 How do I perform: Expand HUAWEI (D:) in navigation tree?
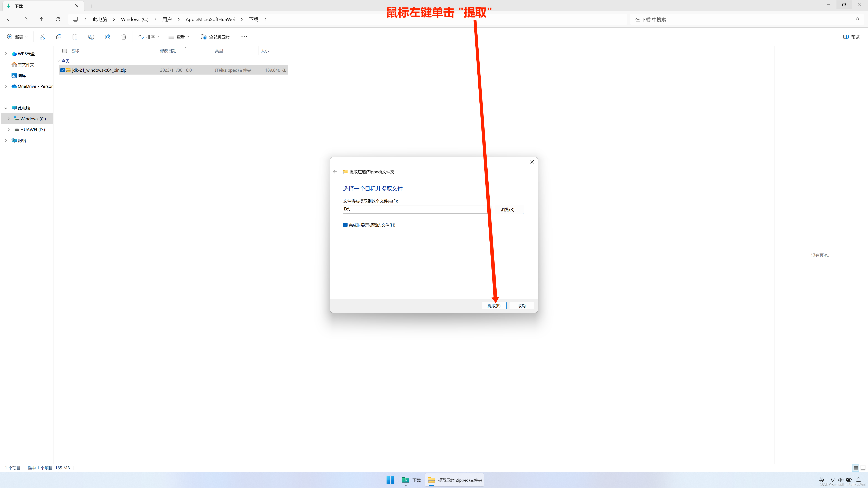pos(9,130)
